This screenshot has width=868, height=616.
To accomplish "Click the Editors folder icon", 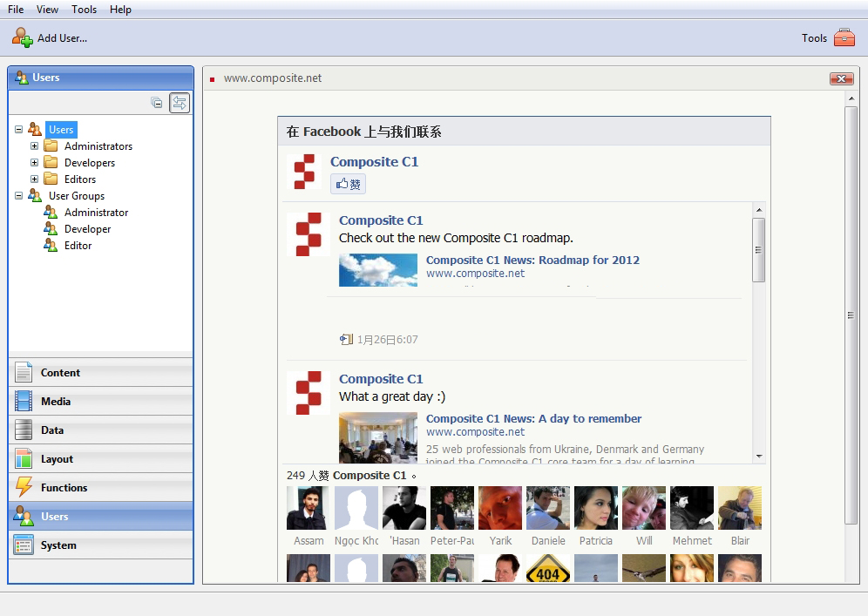I will (51, 179).
